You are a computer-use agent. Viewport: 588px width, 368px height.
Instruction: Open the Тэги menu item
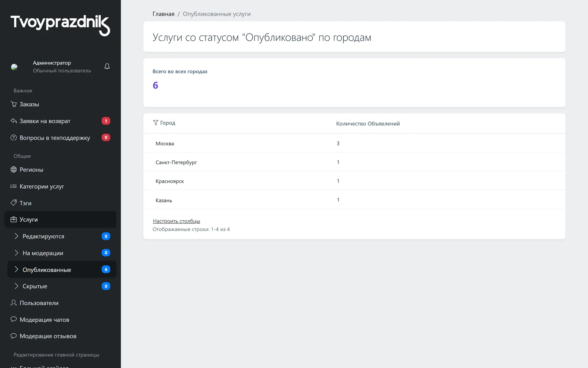(60, 203)
